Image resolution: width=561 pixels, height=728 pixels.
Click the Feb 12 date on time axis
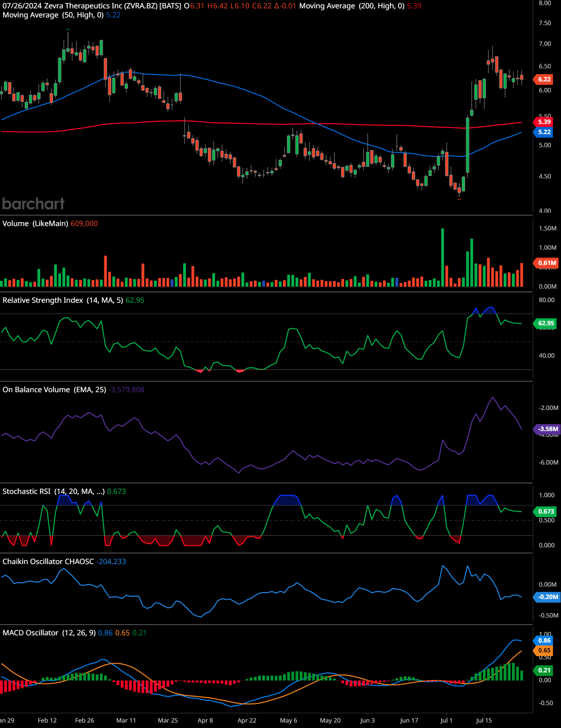coord(47,720)
